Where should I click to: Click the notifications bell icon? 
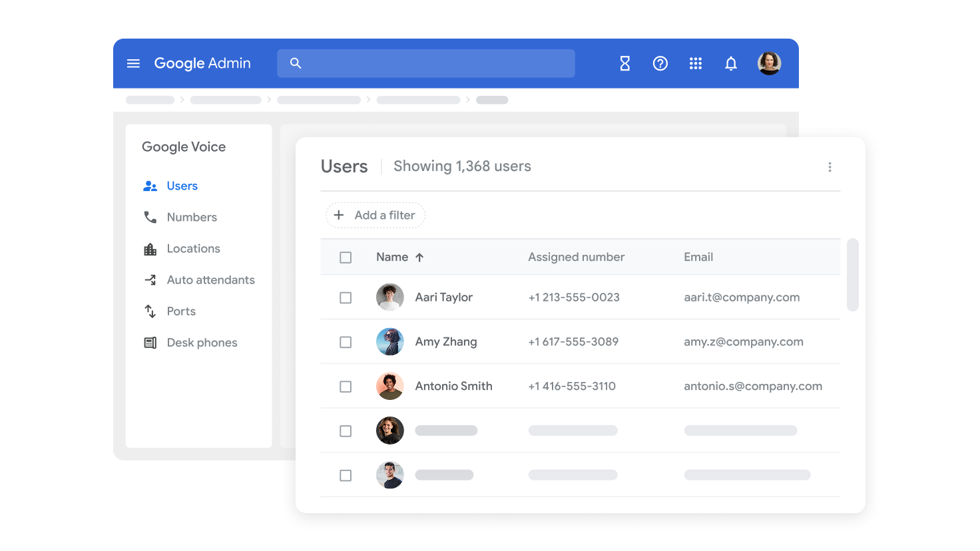click(x=730, y=63)
